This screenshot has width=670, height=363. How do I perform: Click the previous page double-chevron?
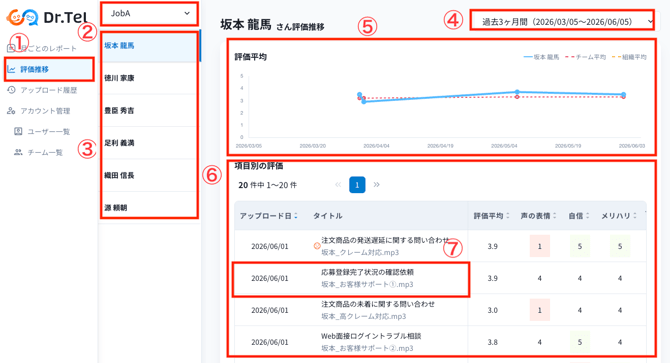338,185
